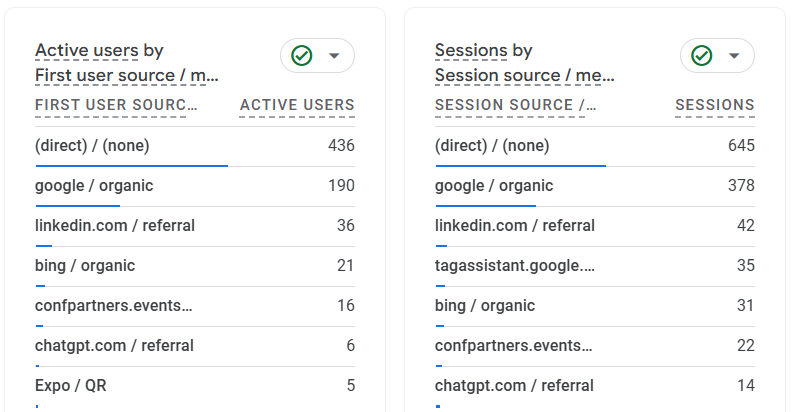Viewport: 792px width, 412px height.
Task: Click green check icon on Sessions card
Action: point(702,56)
